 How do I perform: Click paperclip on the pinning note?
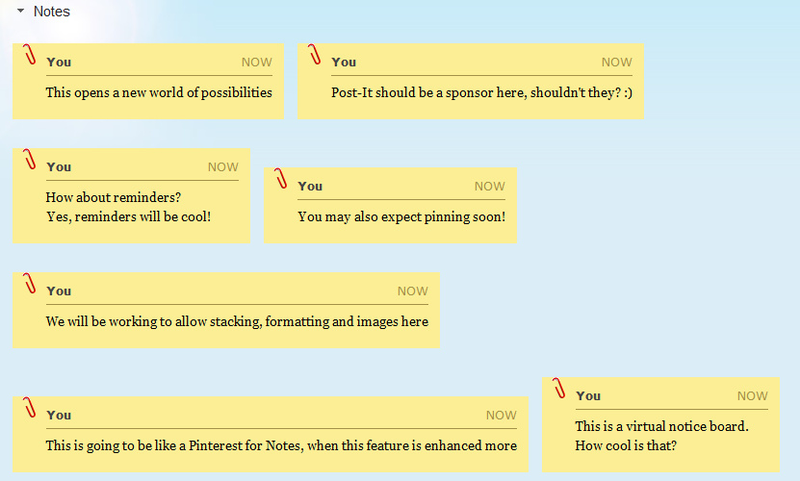281,178
